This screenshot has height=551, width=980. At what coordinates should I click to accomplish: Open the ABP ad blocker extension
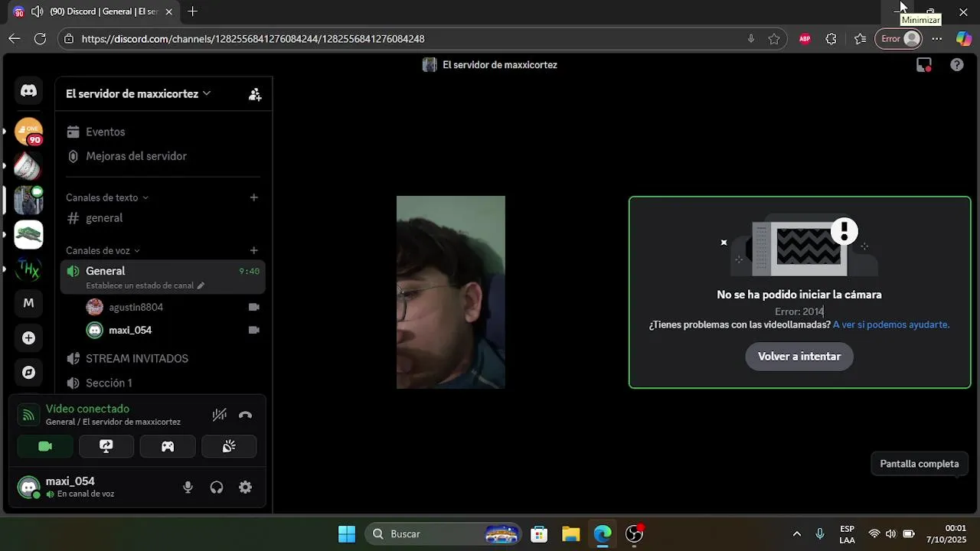pyautogui.click(x=805, y=38)
